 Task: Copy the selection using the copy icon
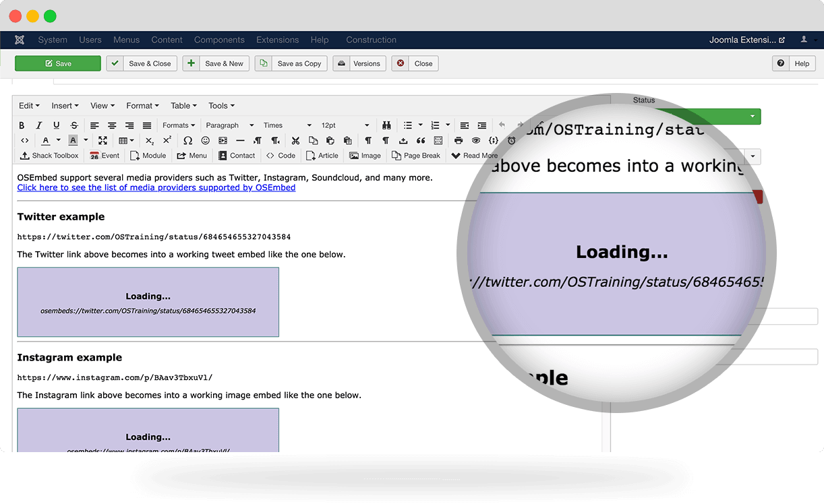[x=313, y=140]
